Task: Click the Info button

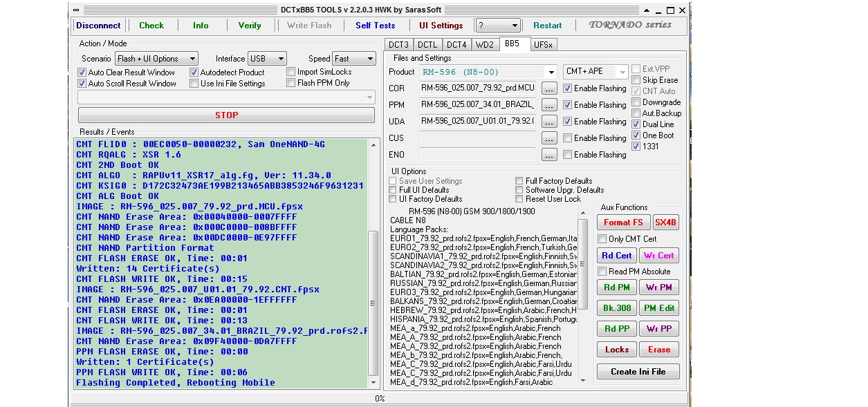Action: point(201,26)
